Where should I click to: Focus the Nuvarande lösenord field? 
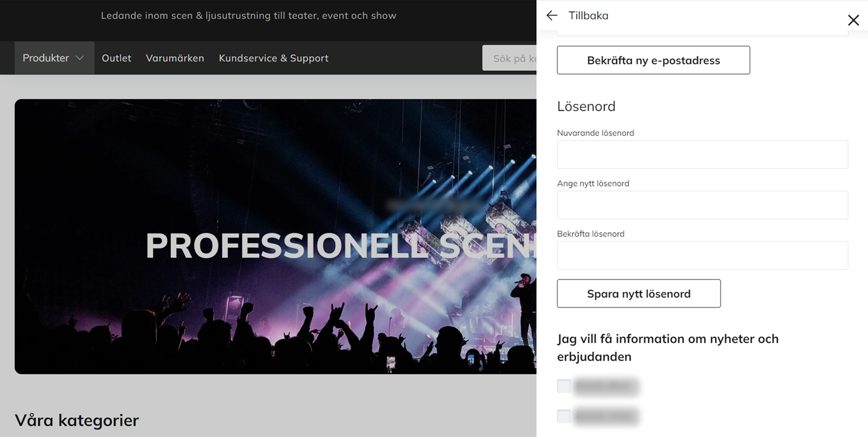click(702, 155)
